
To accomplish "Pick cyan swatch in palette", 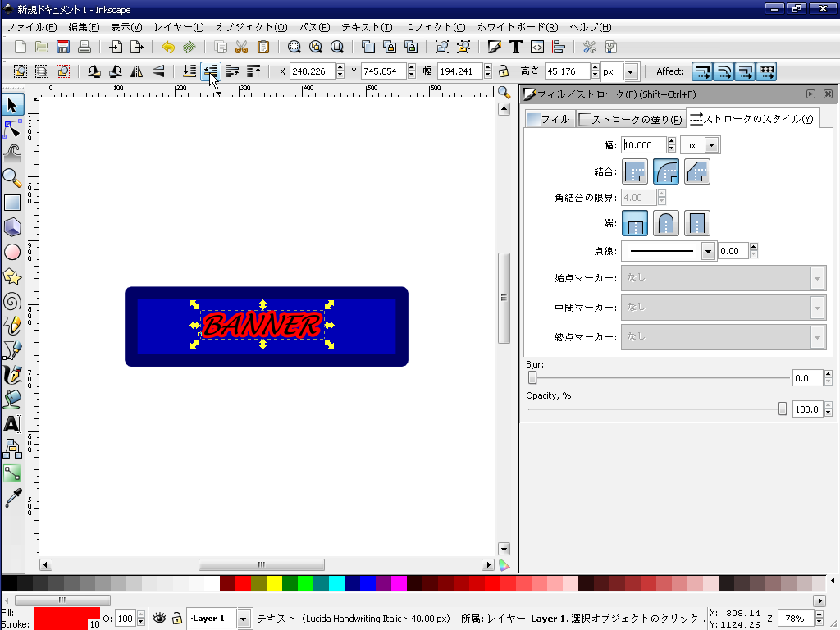I will [336, 583].
